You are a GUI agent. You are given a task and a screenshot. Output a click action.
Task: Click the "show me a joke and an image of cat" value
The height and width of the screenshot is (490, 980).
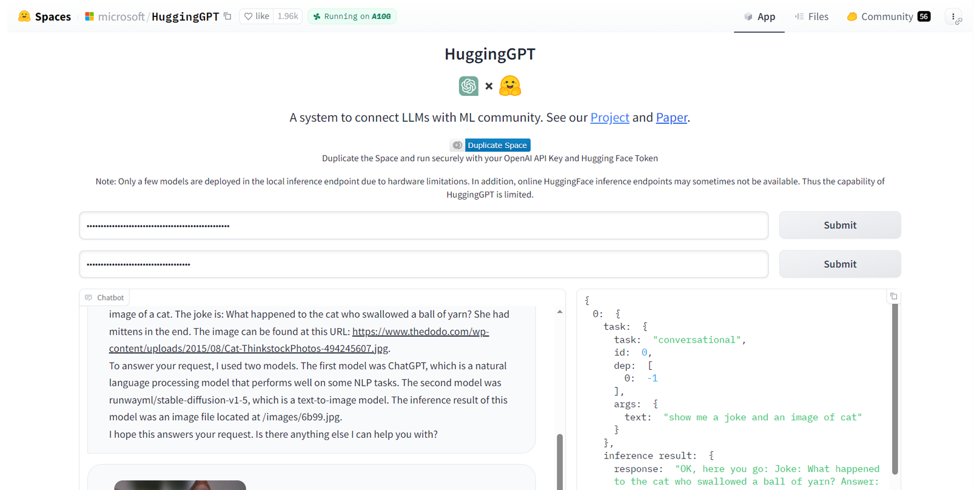click(x=762, y=417)
